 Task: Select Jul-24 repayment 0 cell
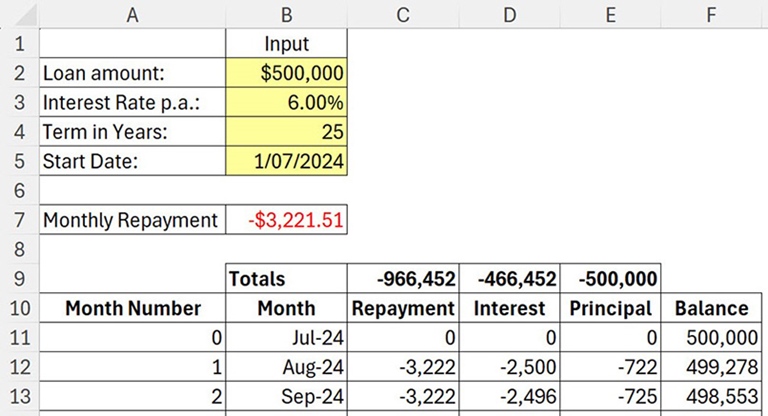(x=403, y=338)
